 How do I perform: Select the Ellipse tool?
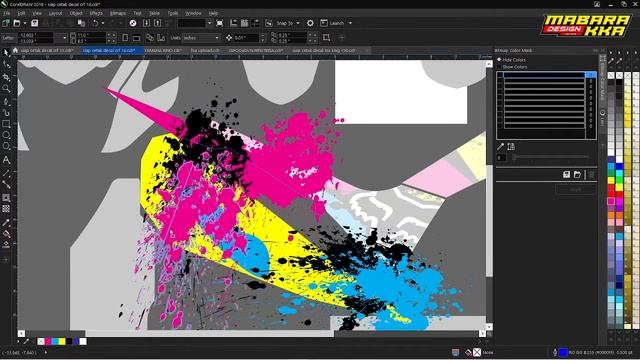6,135
